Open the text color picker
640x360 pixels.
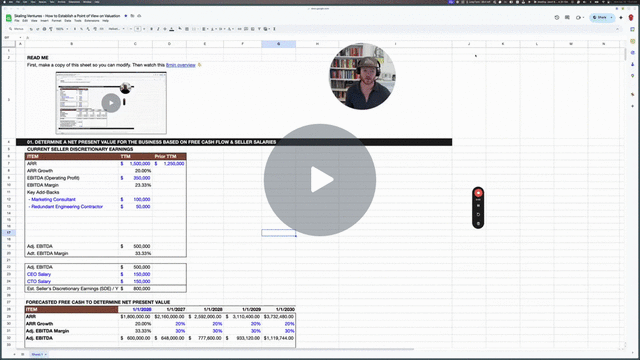point(172,29)
